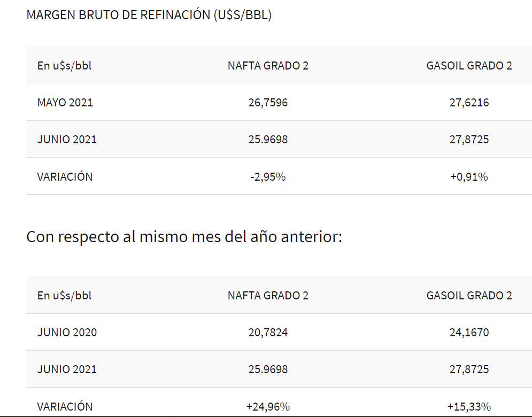
Task: Select the +15,33% variation cell
Action: point(469,406)
